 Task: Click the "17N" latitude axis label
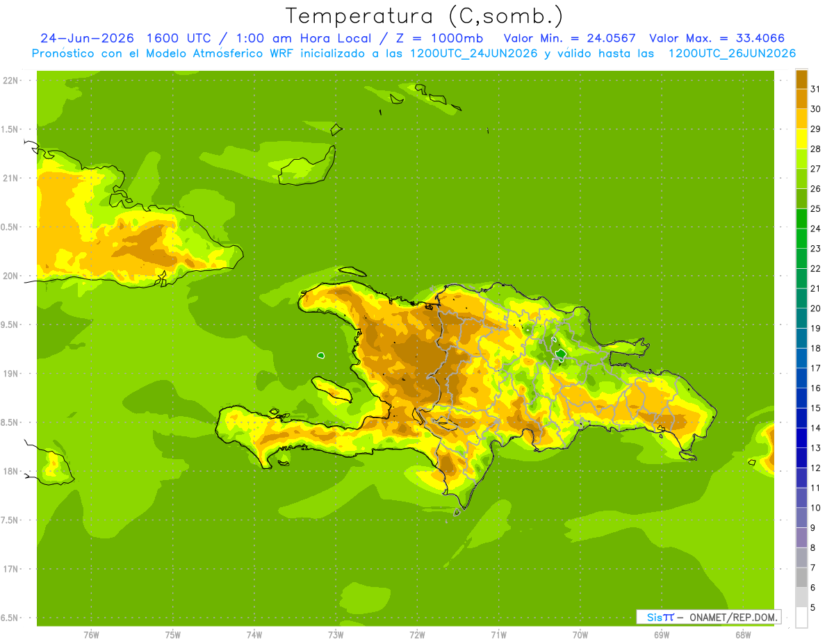(x=11, y=569)
